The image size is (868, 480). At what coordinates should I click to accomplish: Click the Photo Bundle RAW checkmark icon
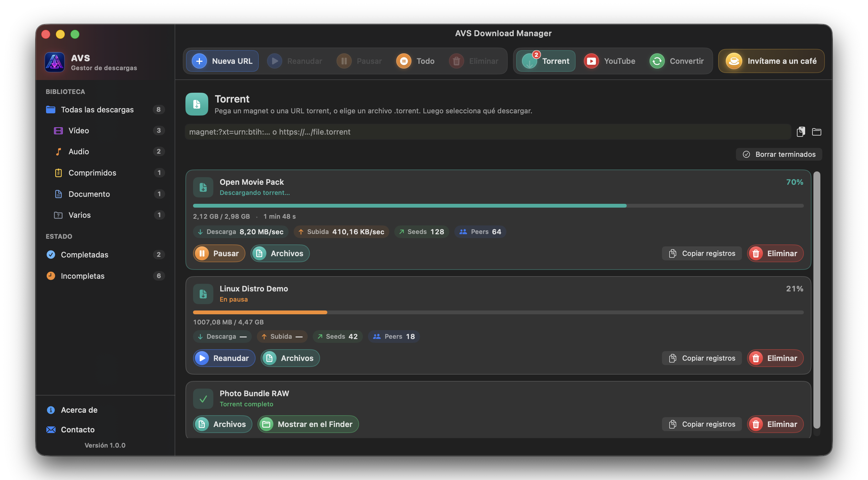[x=203, y=399]
